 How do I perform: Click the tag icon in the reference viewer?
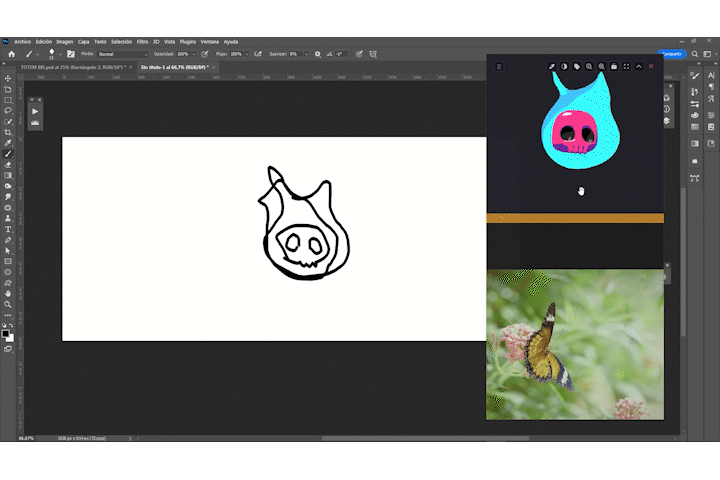(577, 67)
